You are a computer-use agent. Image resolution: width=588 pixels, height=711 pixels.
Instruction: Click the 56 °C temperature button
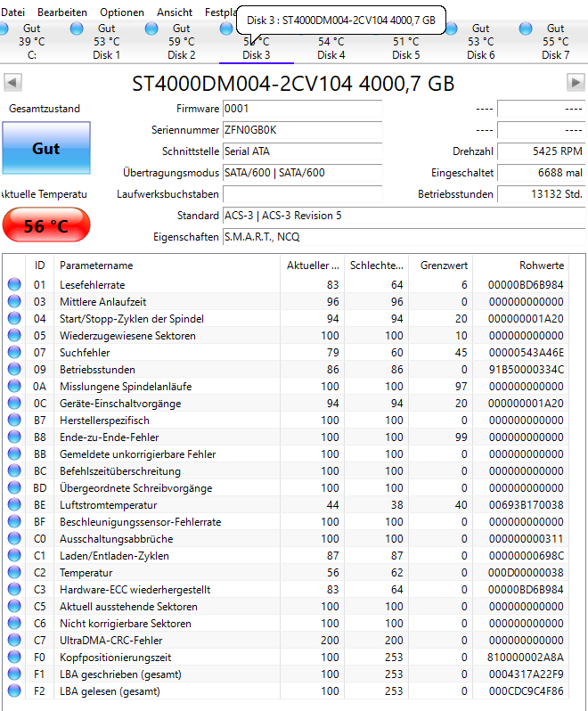coord(46,225)
